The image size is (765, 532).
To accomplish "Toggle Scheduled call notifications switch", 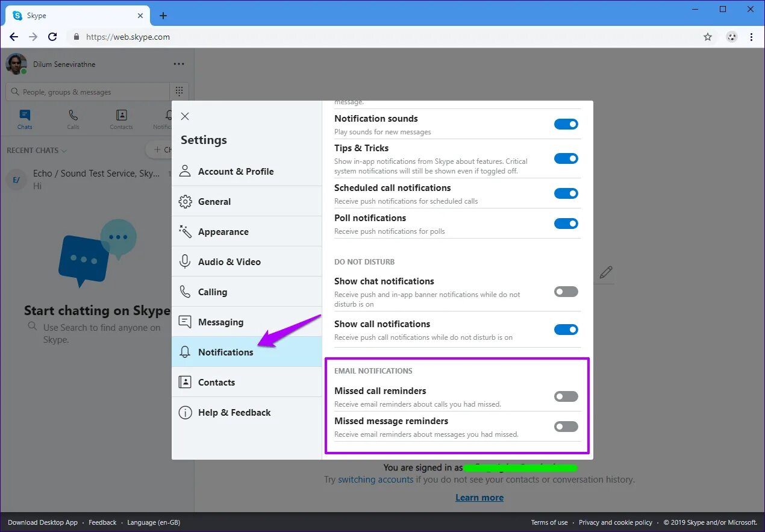I will [x=566, y=193].
